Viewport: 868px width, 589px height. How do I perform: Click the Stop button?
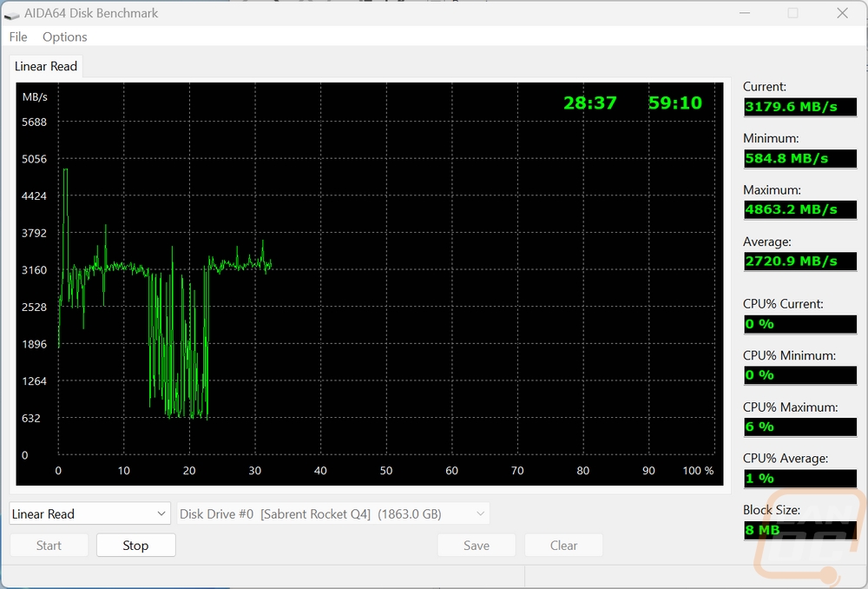(x=135, y=546)
